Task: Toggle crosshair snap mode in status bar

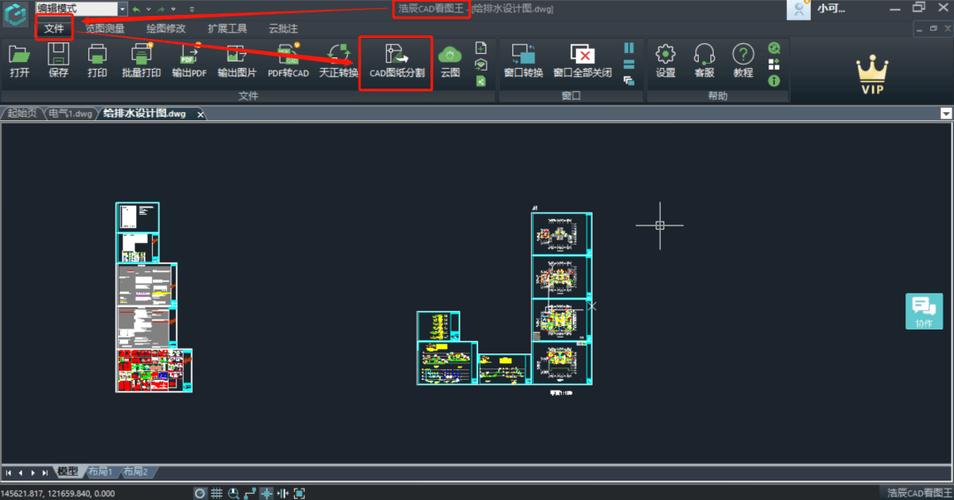Action: [267, 493]
